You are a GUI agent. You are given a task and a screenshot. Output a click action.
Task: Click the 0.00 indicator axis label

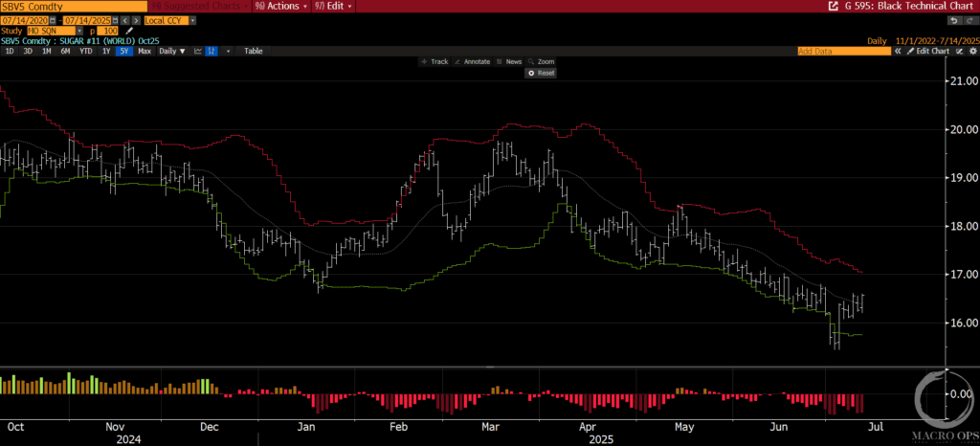pos(963,394)
